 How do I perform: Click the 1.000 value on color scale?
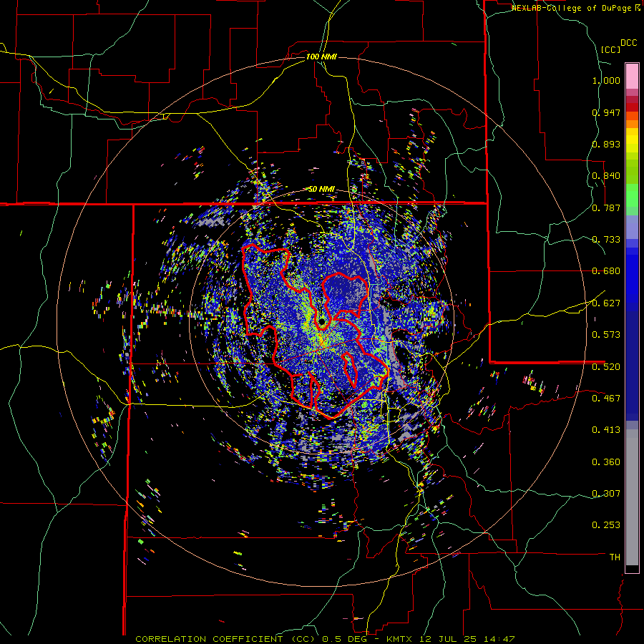point(606,81)
